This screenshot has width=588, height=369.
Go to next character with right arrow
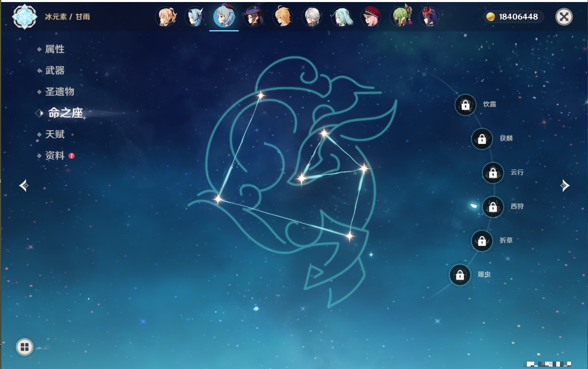click(565, 186)
